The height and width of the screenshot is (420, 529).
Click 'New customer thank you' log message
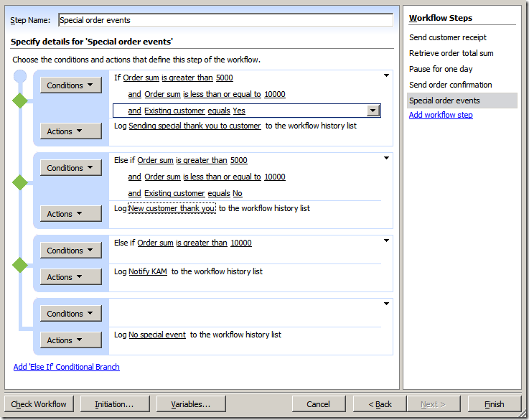[172, 208]
